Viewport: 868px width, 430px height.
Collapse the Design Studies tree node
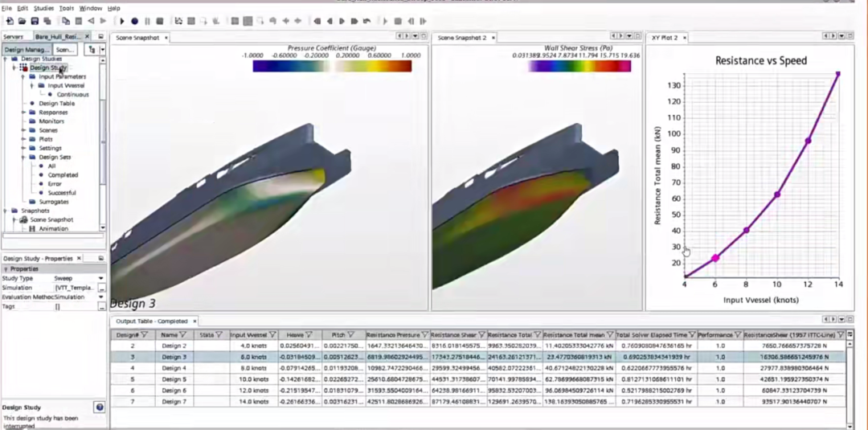click(5, 59)
